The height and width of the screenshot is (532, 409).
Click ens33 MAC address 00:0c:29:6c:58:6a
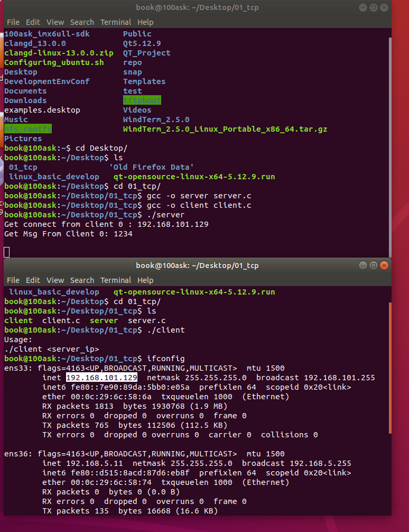click(111, 397)
